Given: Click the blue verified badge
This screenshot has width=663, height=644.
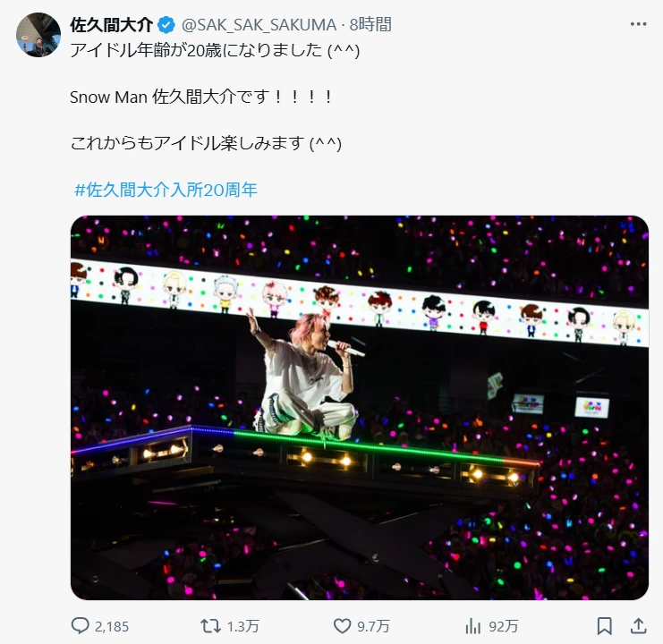Looking at the screenshot, I should pos(166,25).
